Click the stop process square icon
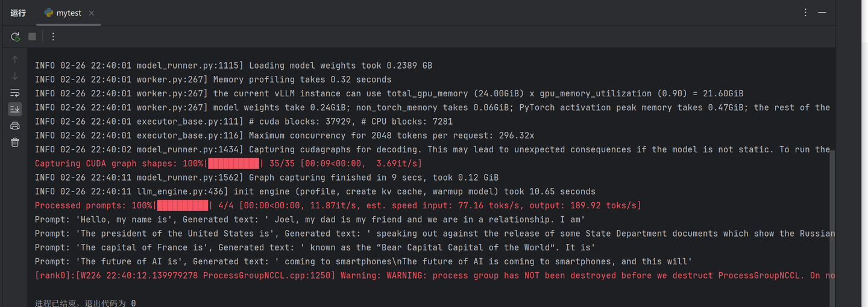The width and height of the screenshot is (868, 307). 33,37
